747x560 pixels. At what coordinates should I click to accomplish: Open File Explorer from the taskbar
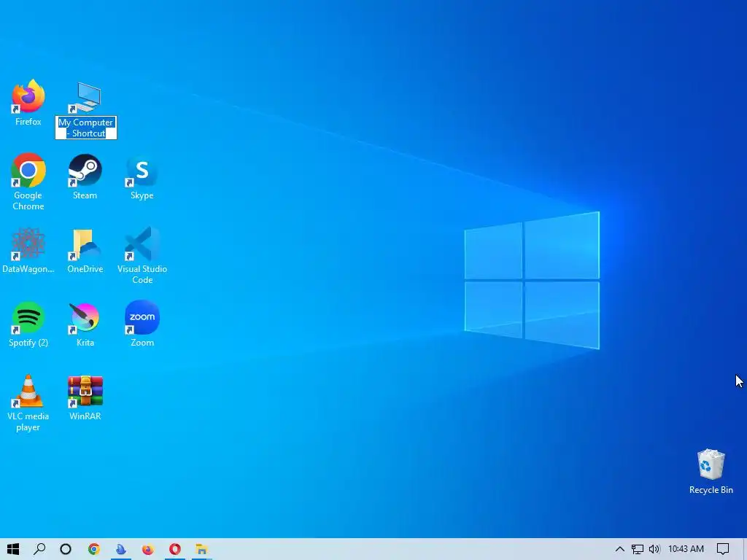click(x=201, y=549)
